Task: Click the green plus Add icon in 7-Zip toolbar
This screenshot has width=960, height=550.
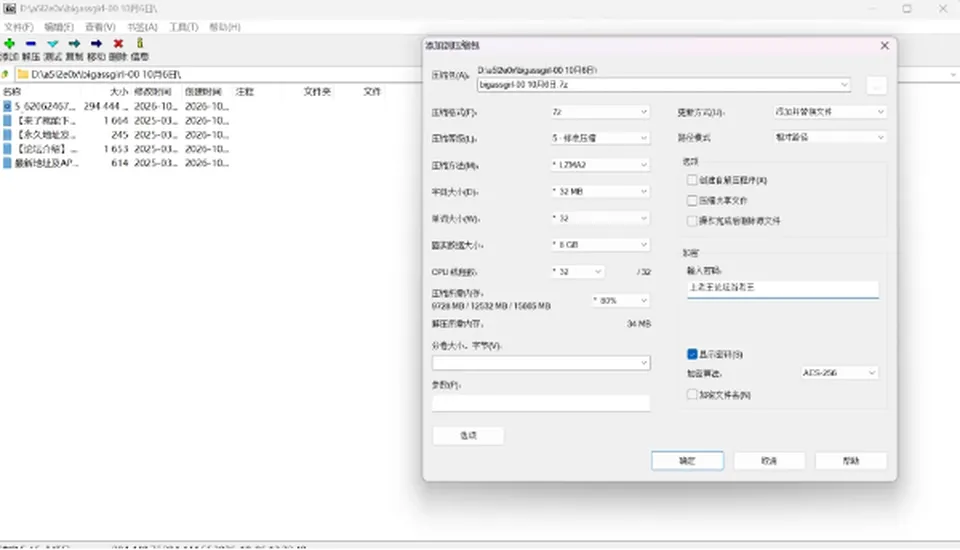Action: (9, 43)
